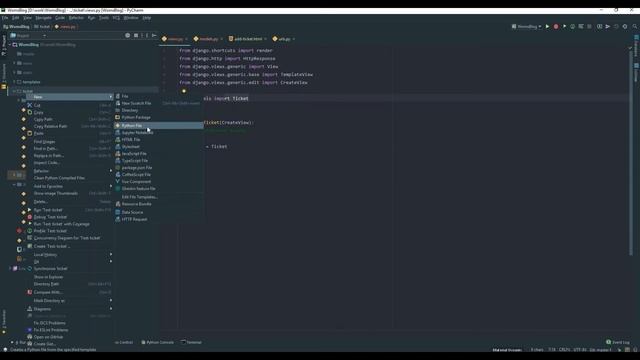The height and width of the screenshot is (360, 640).
Task: Open the Navigate menu
Action: point(43,18)
